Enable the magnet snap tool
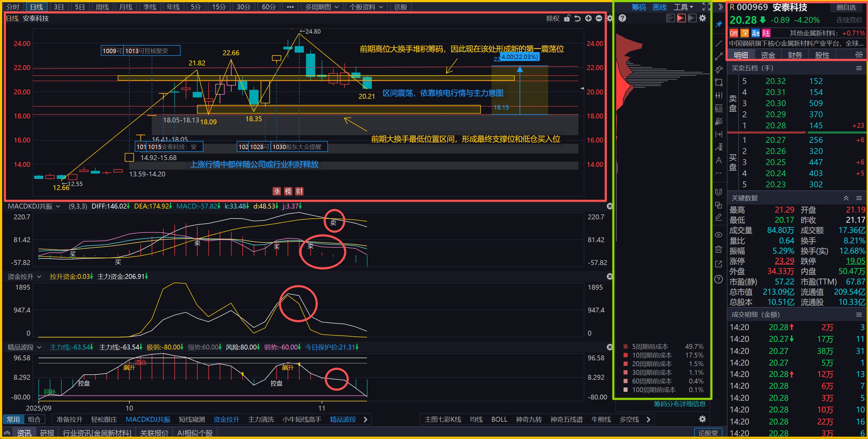The width and height of the screenshot is (868, 439). [719, 192]
